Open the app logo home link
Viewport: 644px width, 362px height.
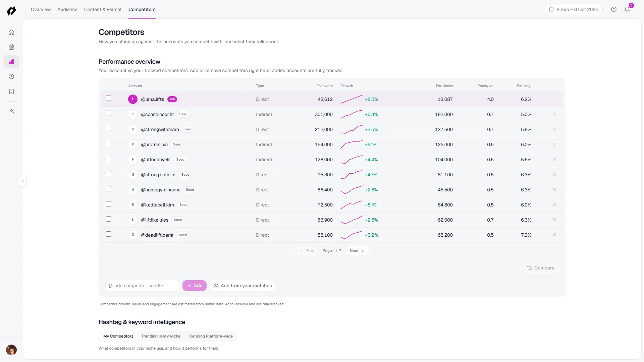tap(11, 11)
